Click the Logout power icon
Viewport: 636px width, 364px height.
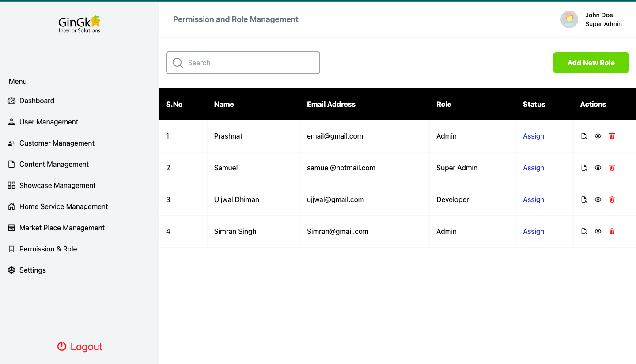pyautogui.click(x=61, y=347)
